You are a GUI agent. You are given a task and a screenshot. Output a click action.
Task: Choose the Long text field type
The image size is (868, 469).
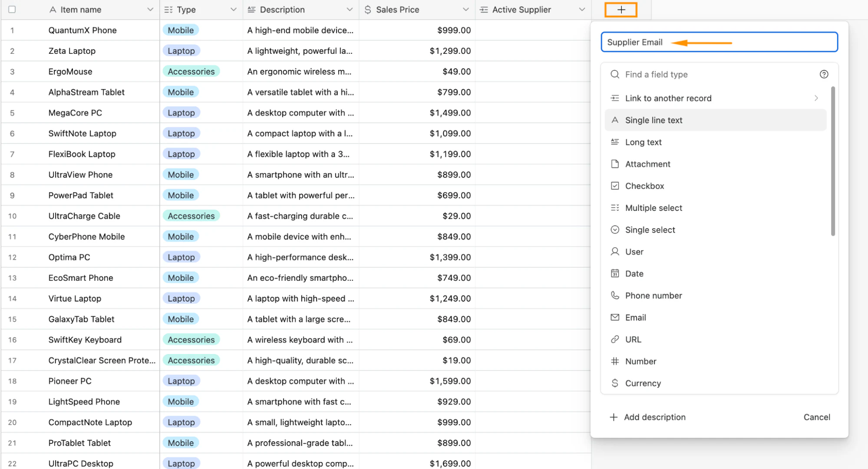[715, 142]
